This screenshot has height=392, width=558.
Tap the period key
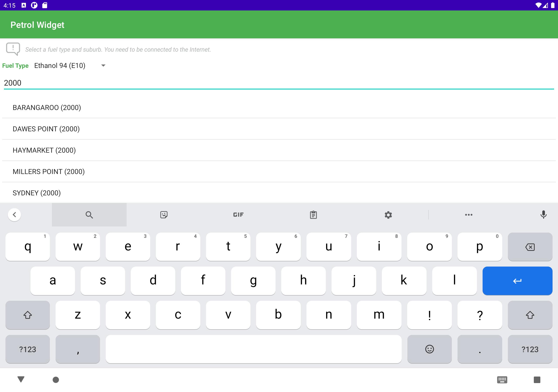pos(480,349)
